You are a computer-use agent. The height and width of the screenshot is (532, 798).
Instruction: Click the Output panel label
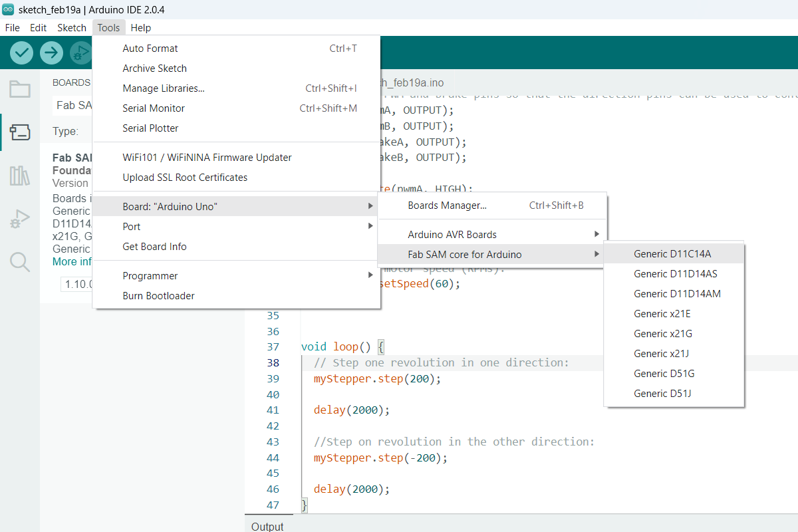click(x=267, y=527)
